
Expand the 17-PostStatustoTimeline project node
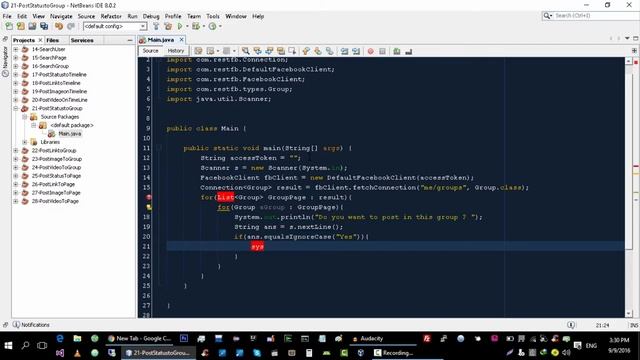pos(16,75)
